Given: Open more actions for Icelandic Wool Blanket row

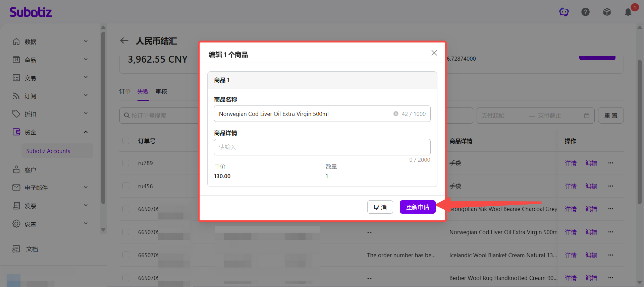Looking at the screenshot, I should 610,255.
